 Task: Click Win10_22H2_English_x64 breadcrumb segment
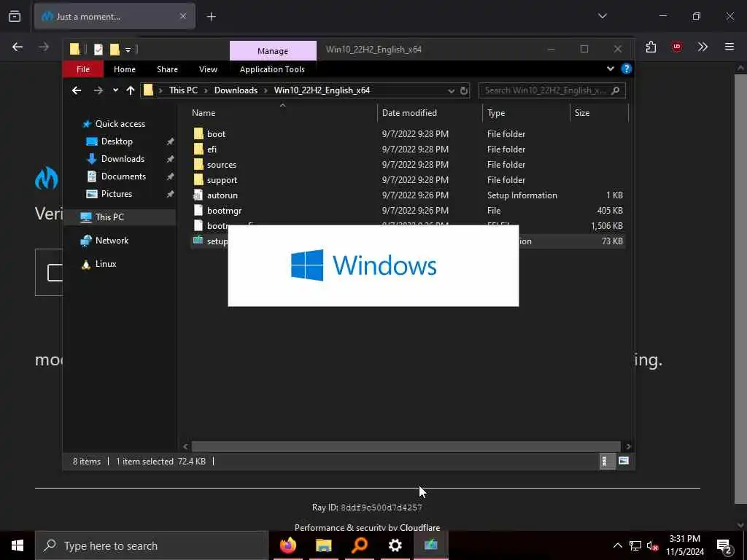(x=322, y=90)
